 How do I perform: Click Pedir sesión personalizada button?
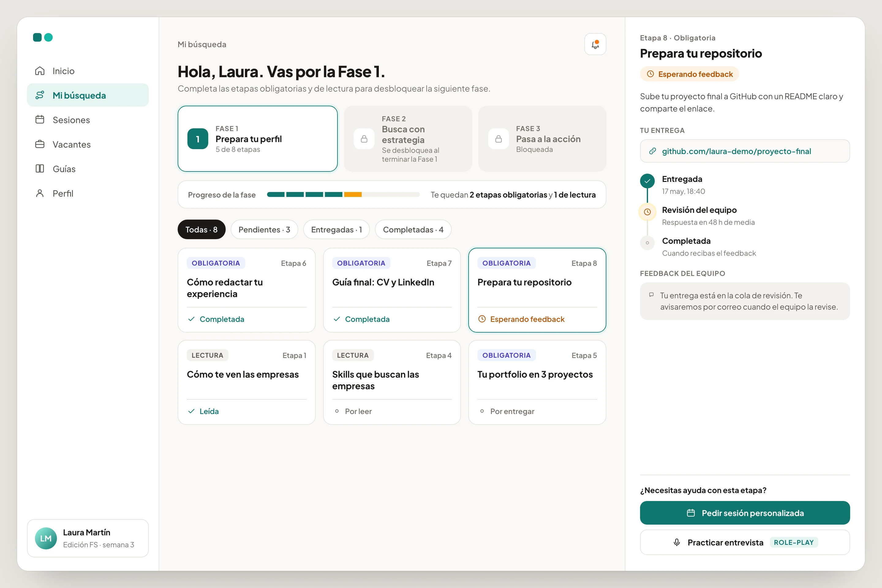tap(745, 513)
